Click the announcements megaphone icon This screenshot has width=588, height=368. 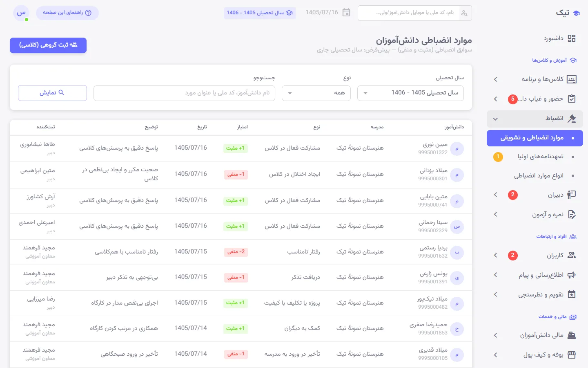[572, 275]
